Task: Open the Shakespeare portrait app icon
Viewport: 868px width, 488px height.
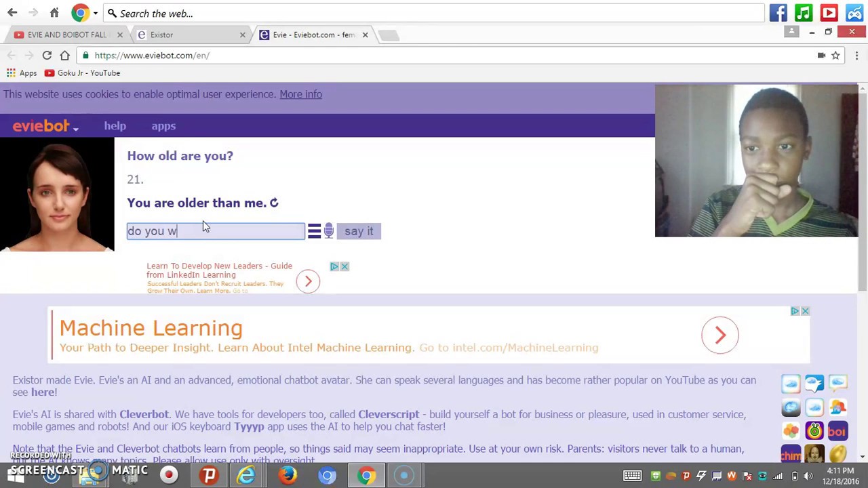Action: coord(814,453)
